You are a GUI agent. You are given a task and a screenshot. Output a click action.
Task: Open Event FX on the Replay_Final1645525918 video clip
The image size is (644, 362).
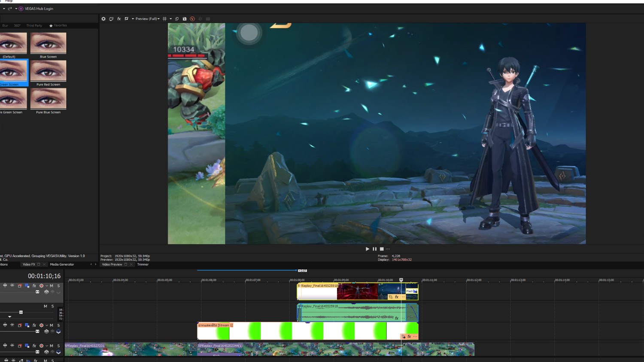point(397,297)
